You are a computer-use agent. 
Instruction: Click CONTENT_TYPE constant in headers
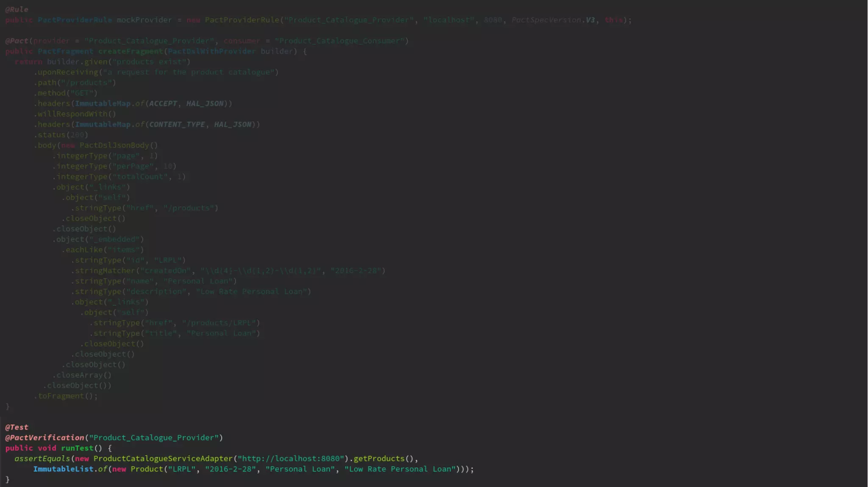click(x=177, y=125)
